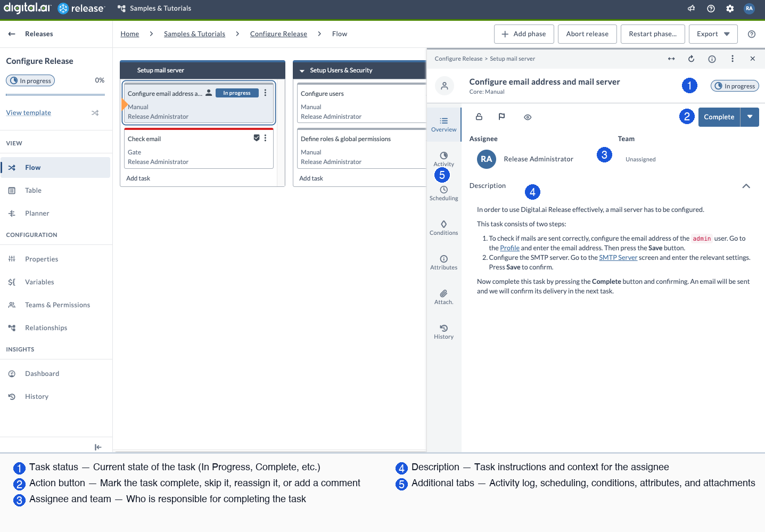Click the shuffle icon beside View template
This screenshot has height=532, width=765.
[x=95, y=113]
